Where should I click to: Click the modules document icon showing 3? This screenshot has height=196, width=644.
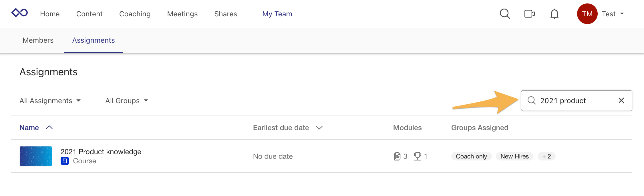(x=397, y=156)
